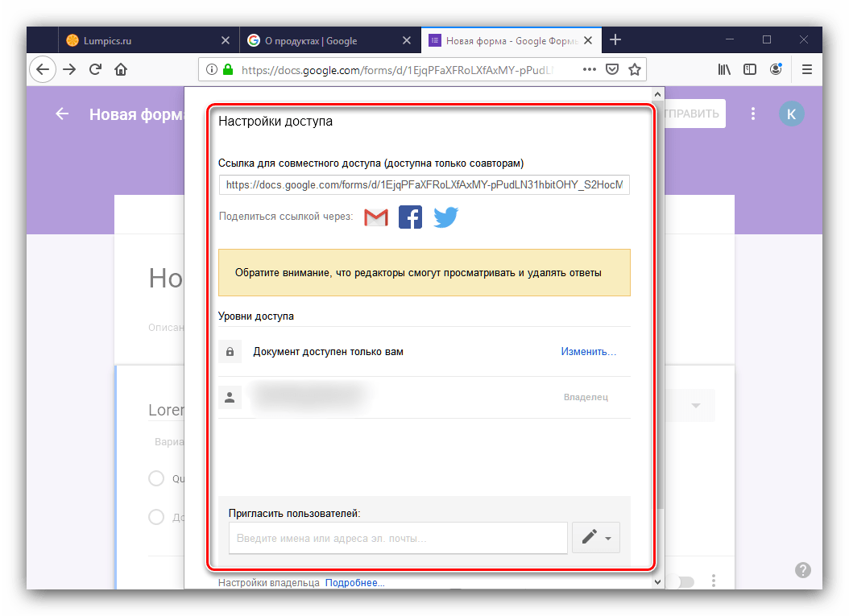Click the dialog scrollbar up arrow
Viewport: 849px width, 616px height.
658,94
